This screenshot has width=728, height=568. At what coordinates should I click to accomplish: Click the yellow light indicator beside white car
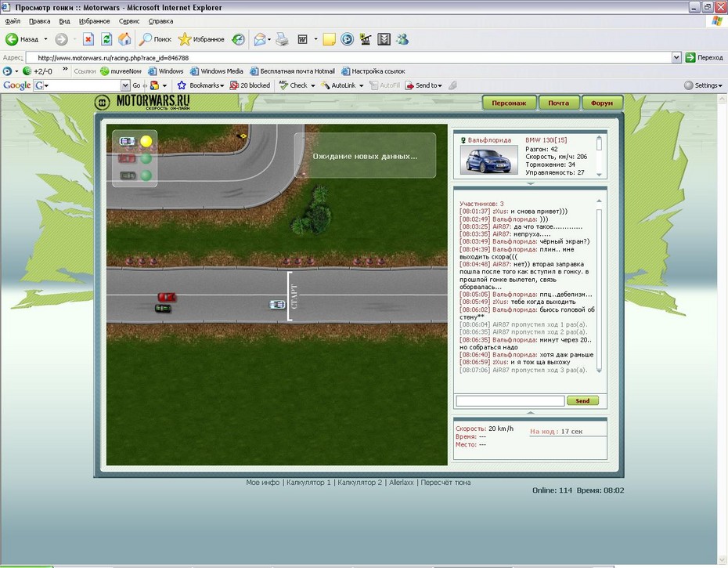tap(146, 141)
